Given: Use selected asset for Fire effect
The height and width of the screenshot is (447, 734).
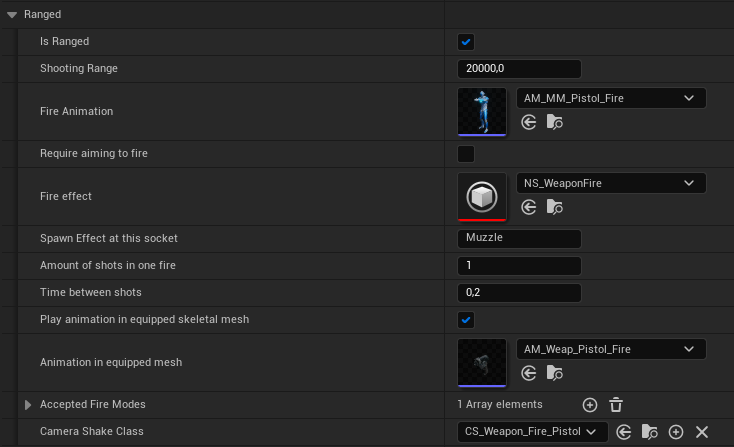Looking at the screenshot, I should [x=529, y=207].
